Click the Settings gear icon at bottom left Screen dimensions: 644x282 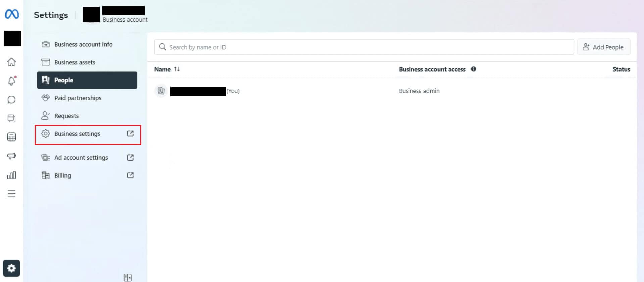11,268
